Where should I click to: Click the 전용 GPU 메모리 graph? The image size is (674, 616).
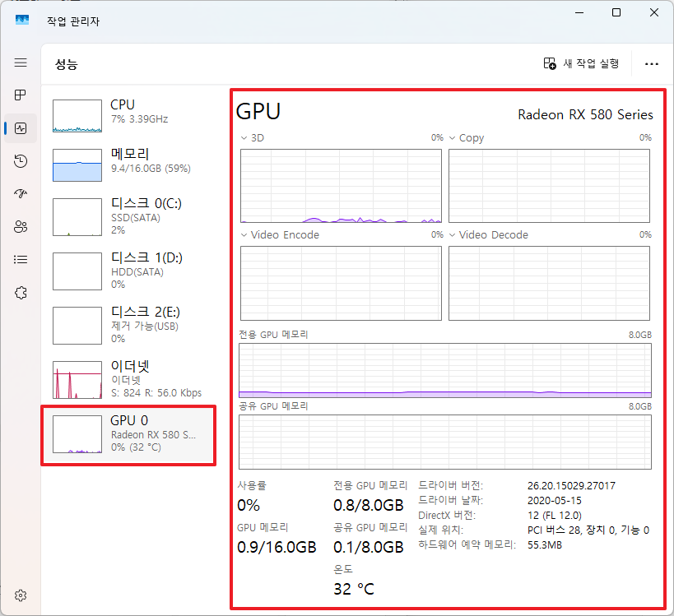(x=445, y=370)
